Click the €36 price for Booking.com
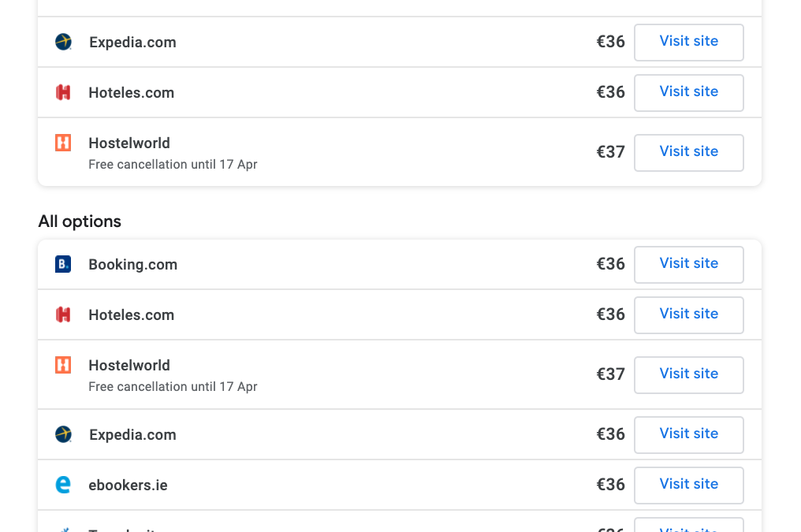This screenshot has width=801, height=532. click(x=610, y=264)
